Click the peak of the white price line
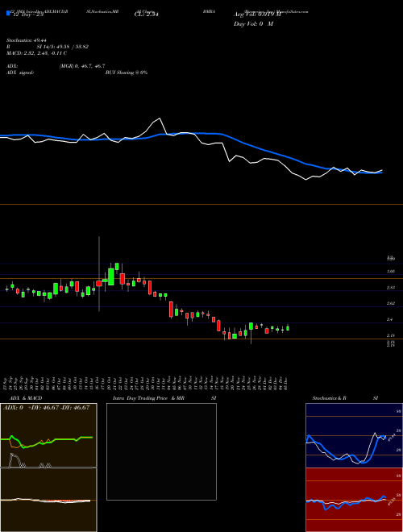 tap(159, 118)
